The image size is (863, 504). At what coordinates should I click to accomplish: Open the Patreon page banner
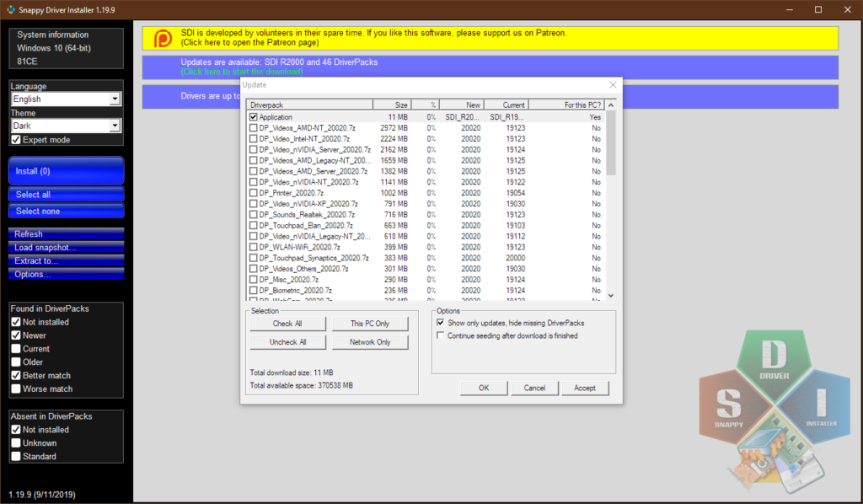click(490, 38)
